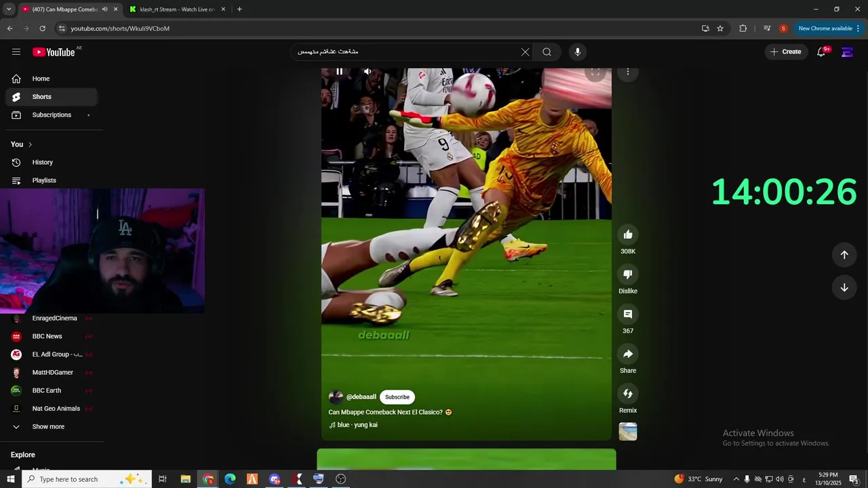Open the BBC Earth subscription
The image size is (868, 488).
pos(52,390)
